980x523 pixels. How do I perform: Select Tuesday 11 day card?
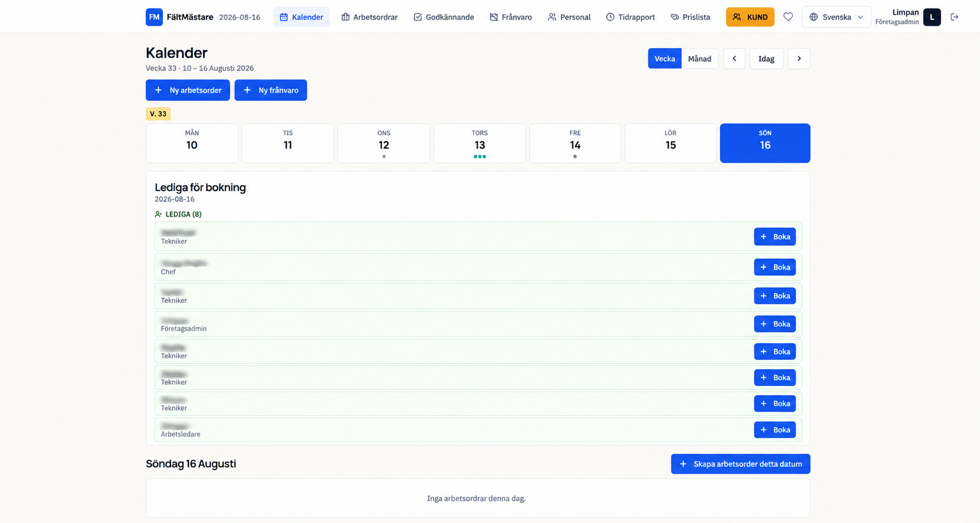click(288, 143)
